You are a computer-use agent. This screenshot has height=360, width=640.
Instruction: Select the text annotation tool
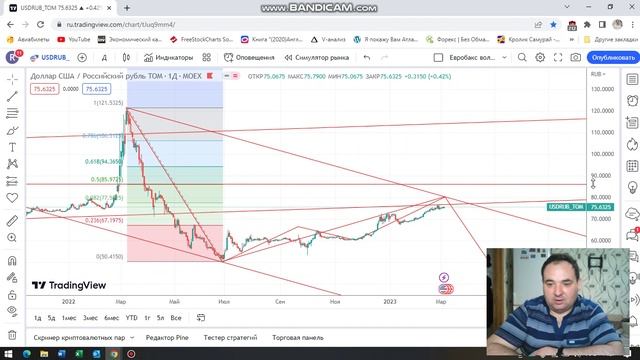[x=12, y=147]
